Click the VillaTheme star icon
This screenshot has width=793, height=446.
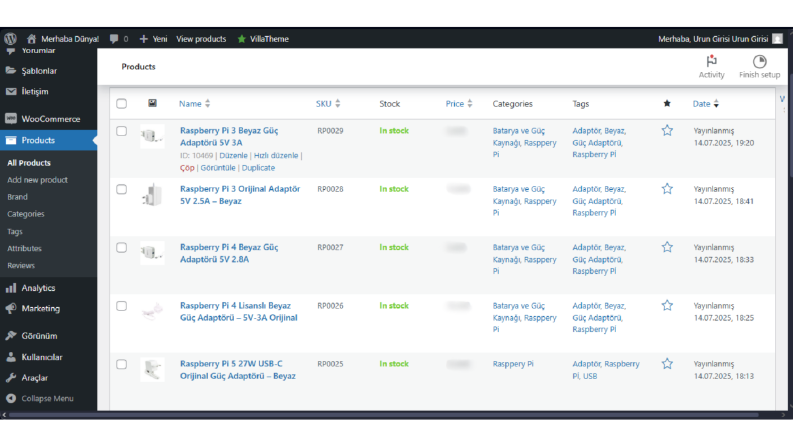242,39
